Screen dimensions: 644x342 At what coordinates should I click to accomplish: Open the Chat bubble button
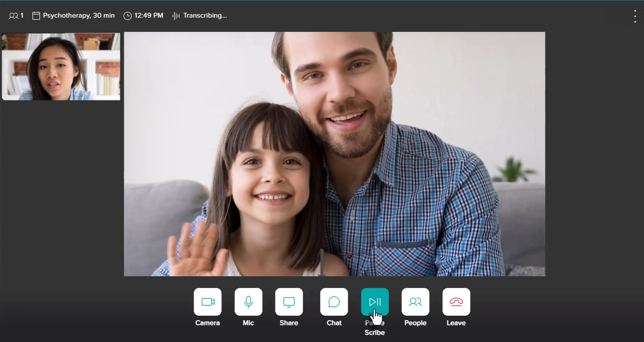coord(334,302)
